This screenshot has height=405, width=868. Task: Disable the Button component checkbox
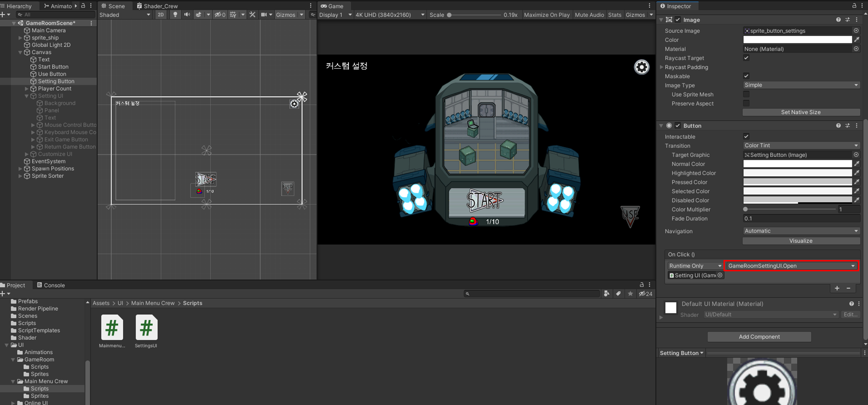click(x=678, y=126)
